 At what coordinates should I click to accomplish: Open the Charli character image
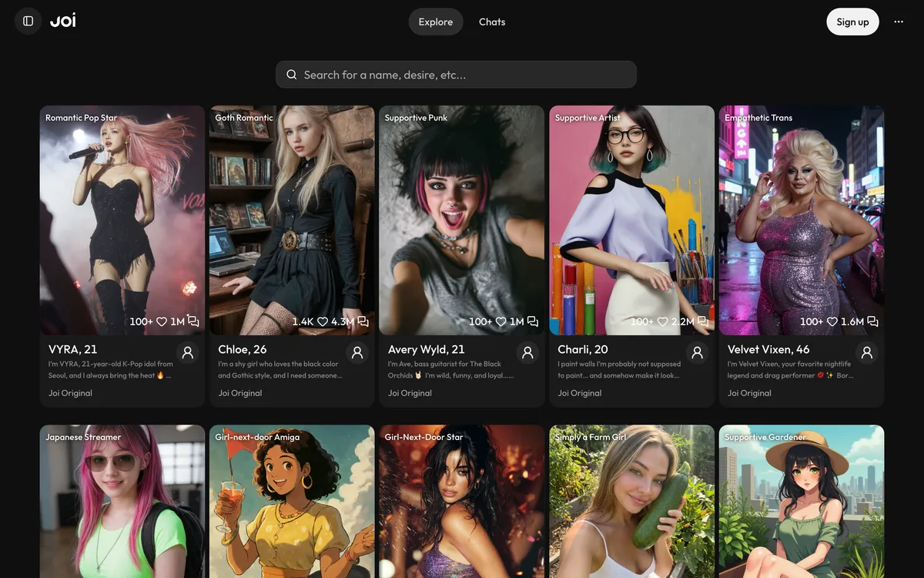[631, 220]
